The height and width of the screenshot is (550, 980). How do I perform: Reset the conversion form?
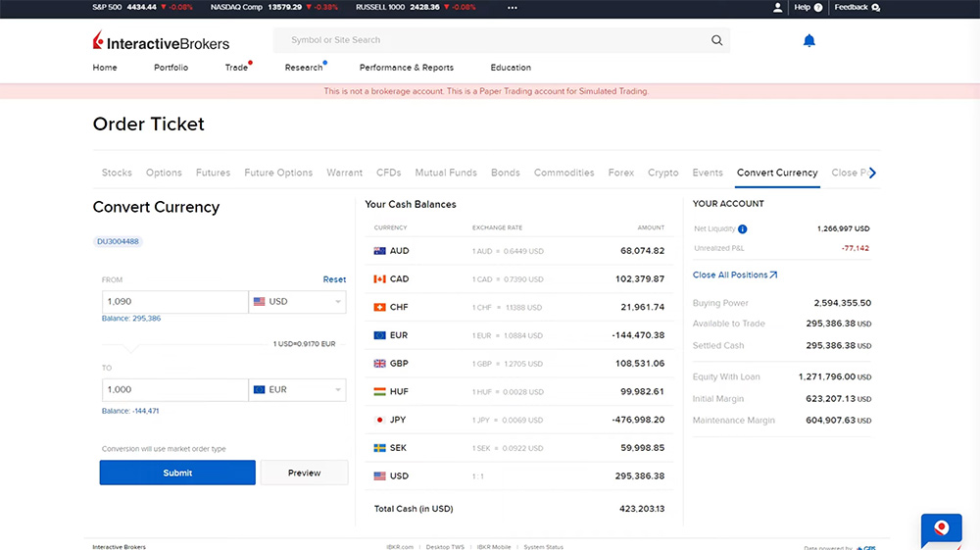pyautogui.click(x=334, y=279)
